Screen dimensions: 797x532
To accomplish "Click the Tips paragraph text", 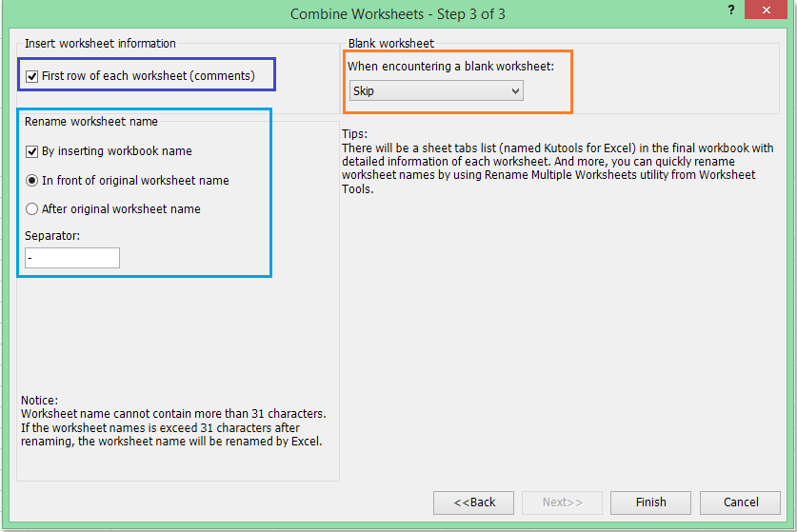I will (x=557, y=162).
